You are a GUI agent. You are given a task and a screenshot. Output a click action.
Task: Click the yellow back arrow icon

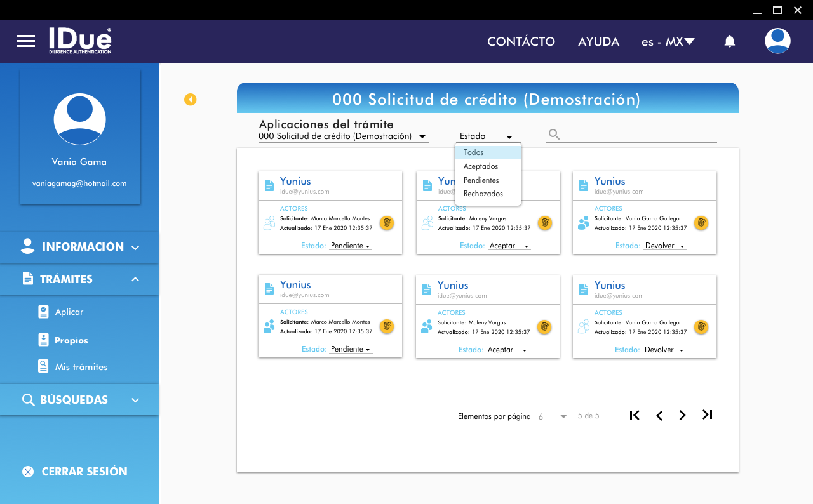190,100
